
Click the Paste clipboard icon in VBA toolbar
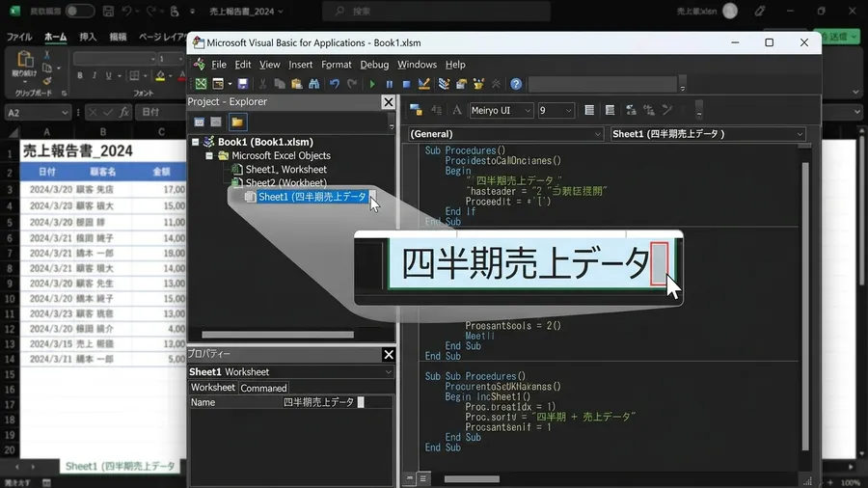(297, 84)
